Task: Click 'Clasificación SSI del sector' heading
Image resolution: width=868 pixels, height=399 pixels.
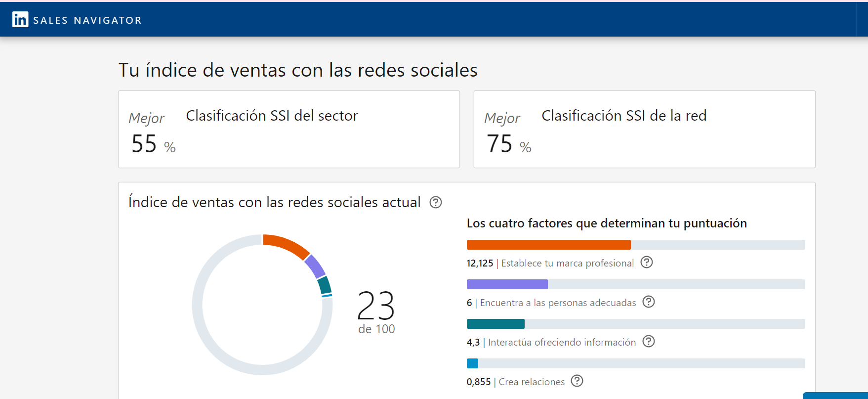Action: (272, 116)
